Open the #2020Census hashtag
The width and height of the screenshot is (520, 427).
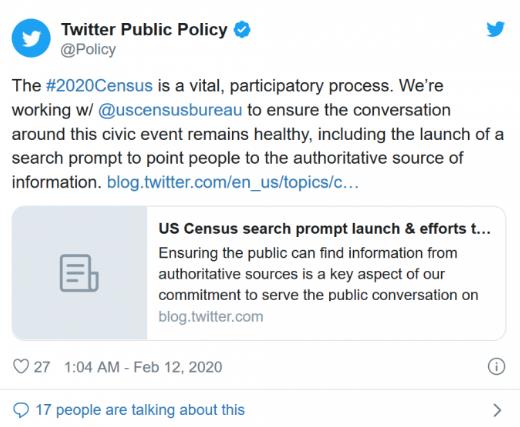[x=99, y=86]
